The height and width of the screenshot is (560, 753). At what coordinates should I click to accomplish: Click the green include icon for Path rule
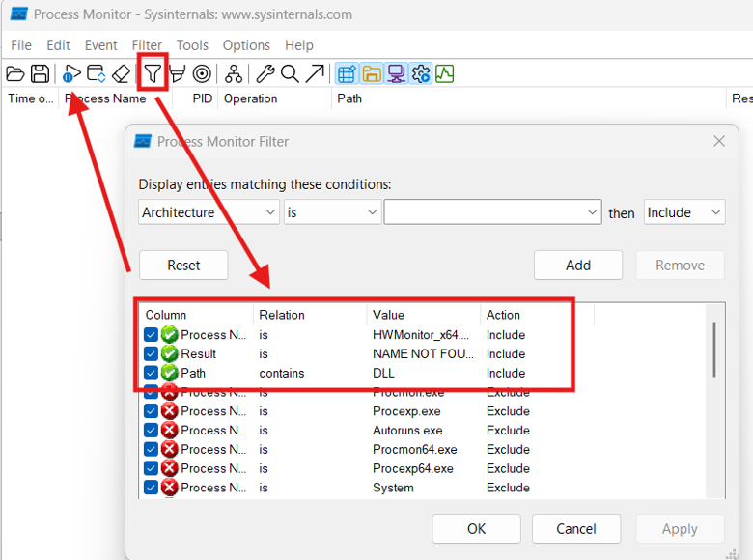point(170,373)
